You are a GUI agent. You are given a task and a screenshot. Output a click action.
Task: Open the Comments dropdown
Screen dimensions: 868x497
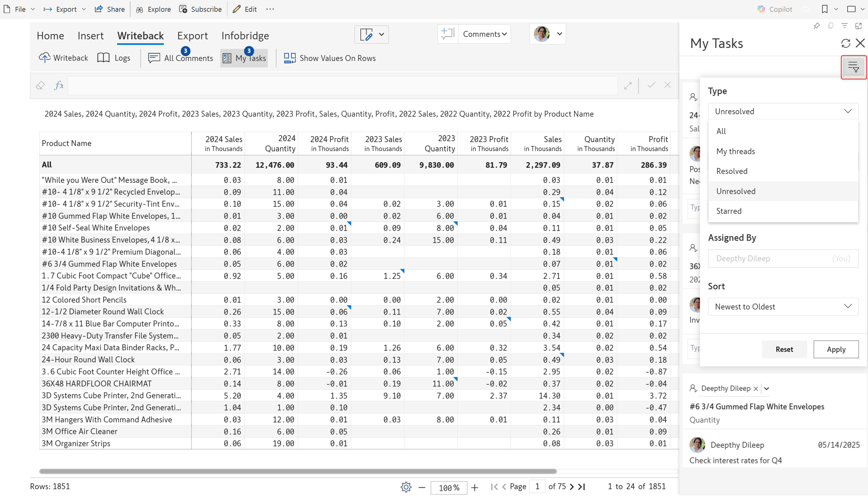[484, 34]
